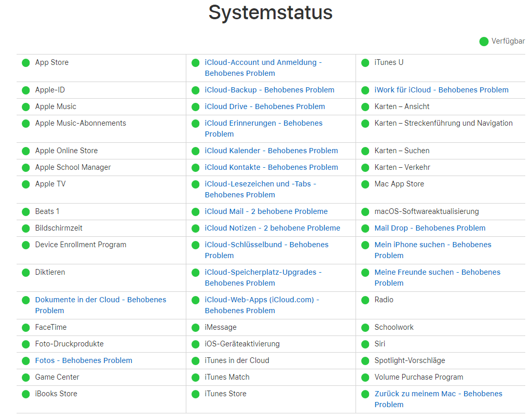
Task: Open iWork für iCloud Behobenes Problem
Action: coord(441,90)
